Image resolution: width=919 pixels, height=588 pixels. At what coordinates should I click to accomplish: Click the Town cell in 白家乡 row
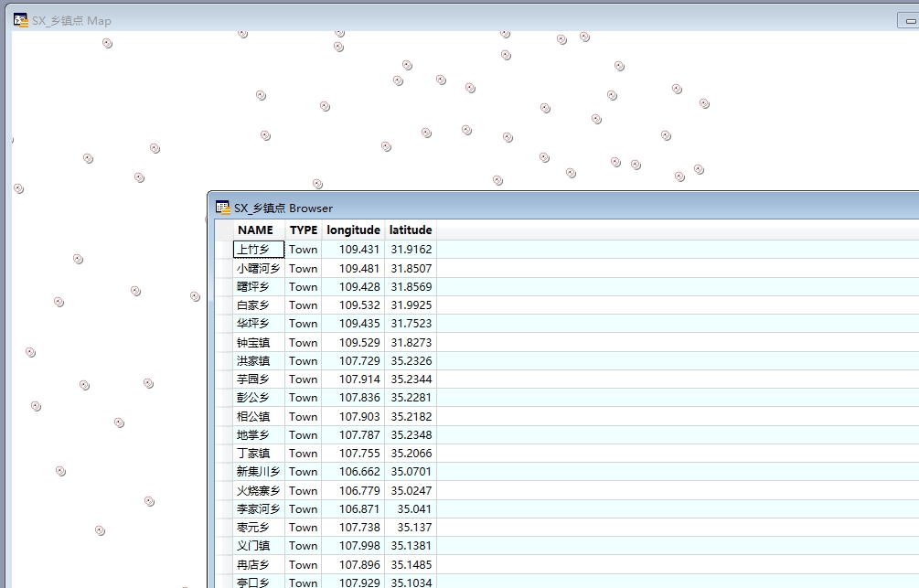(x=304, y=305)
